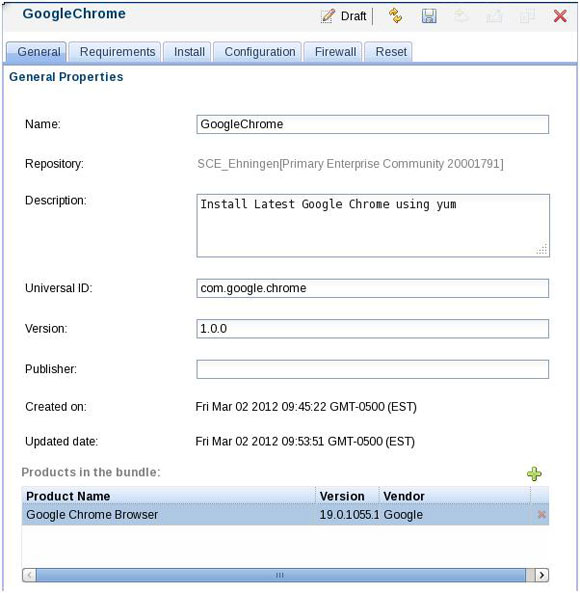Click the refresh arrows icon
This screenshot has height=593, width=580.
(395, 16)
